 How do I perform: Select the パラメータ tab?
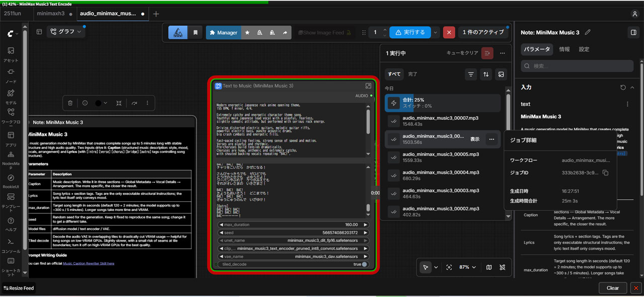coord(537,49)
